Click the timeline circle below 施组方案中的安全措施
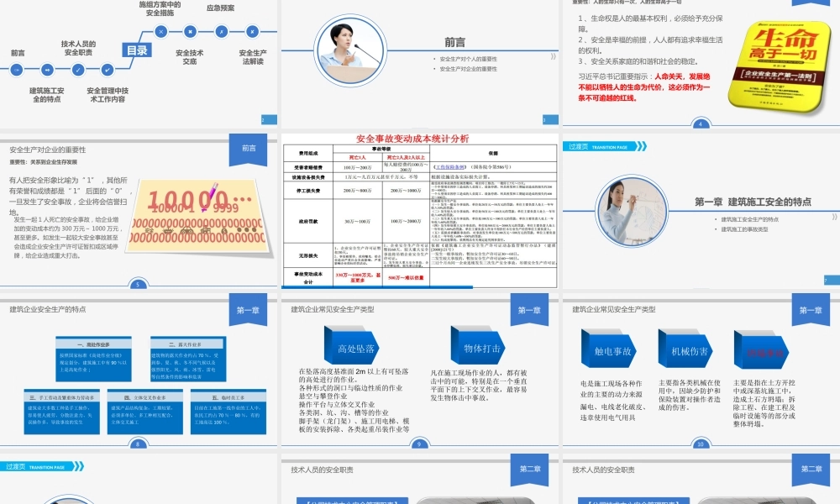The image size is (840, 504). point(160,32)
